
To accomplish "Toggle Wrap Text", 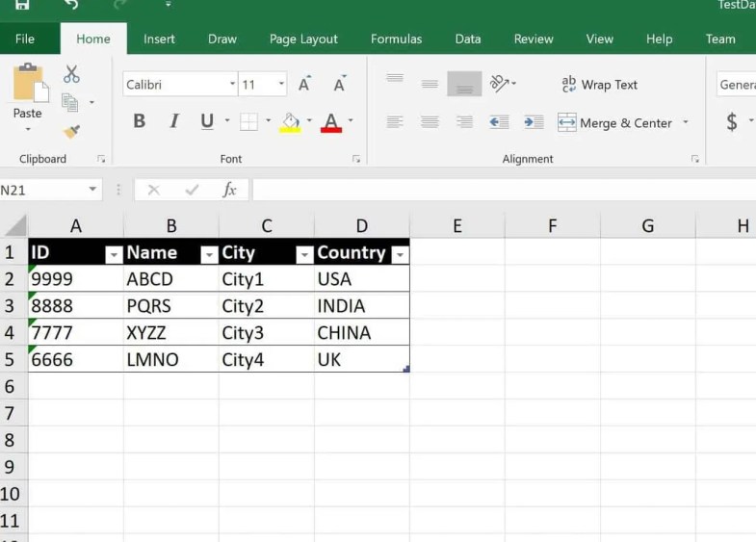I will (599, 85).
